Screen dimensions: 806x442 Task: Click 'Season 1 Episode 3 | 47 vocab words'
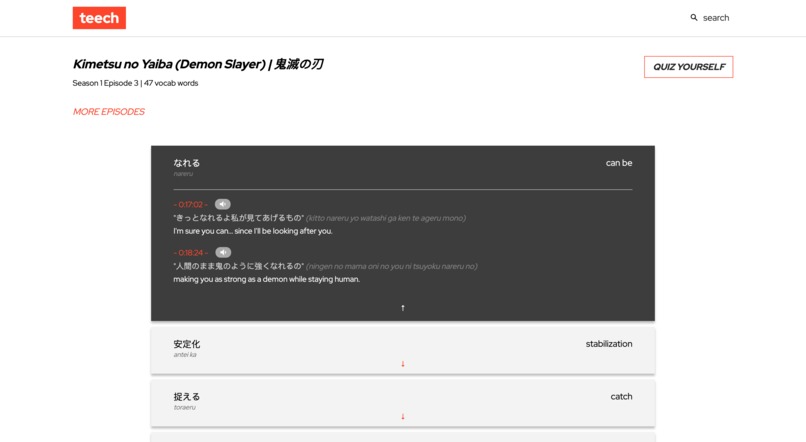click(135, 83)
